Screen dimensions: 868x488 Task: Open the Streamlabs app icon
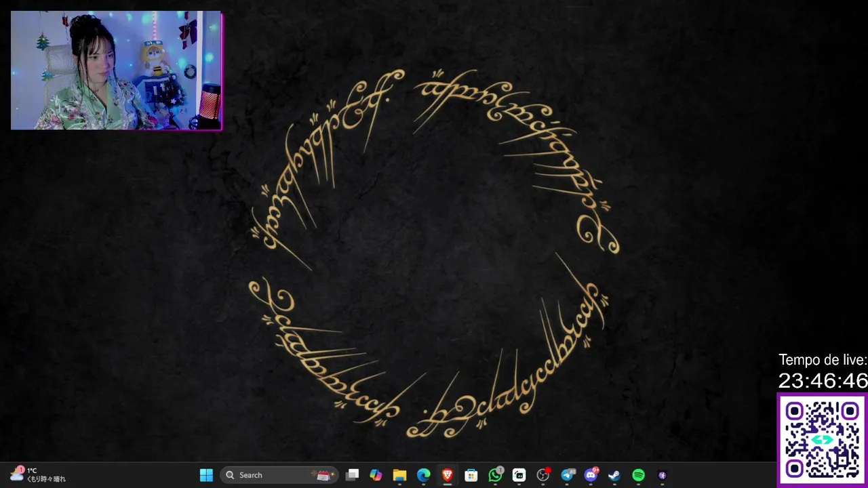(x=519, y=475)
